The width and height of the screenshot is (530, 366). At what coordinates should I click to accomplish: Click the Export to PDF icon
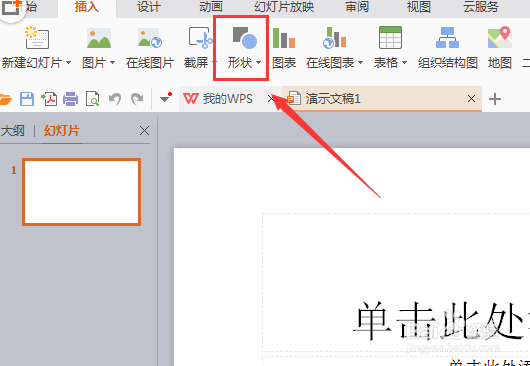coord(49,99)
